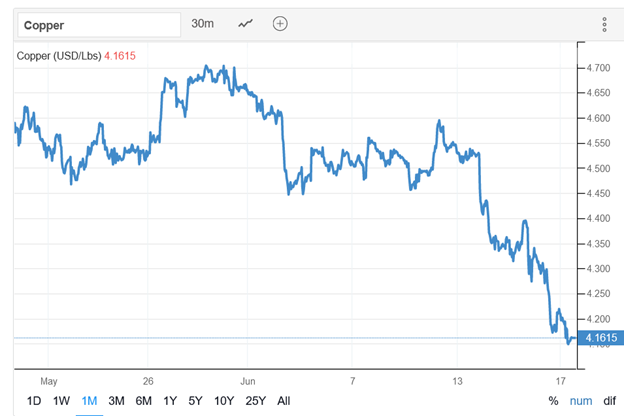Viewport: 624px width, 416px height.
Task: Click the add comparison plus icon
Action: (280, 23)
